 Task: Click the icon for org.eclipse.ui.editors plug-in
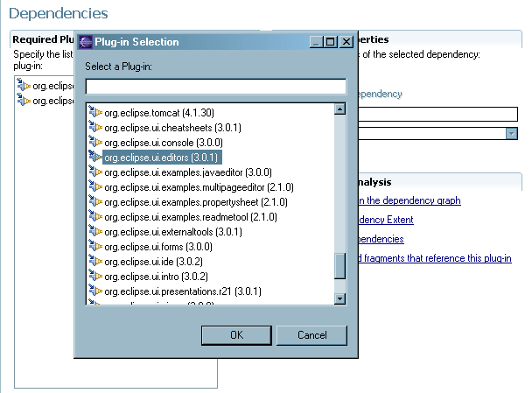[95, 157]
